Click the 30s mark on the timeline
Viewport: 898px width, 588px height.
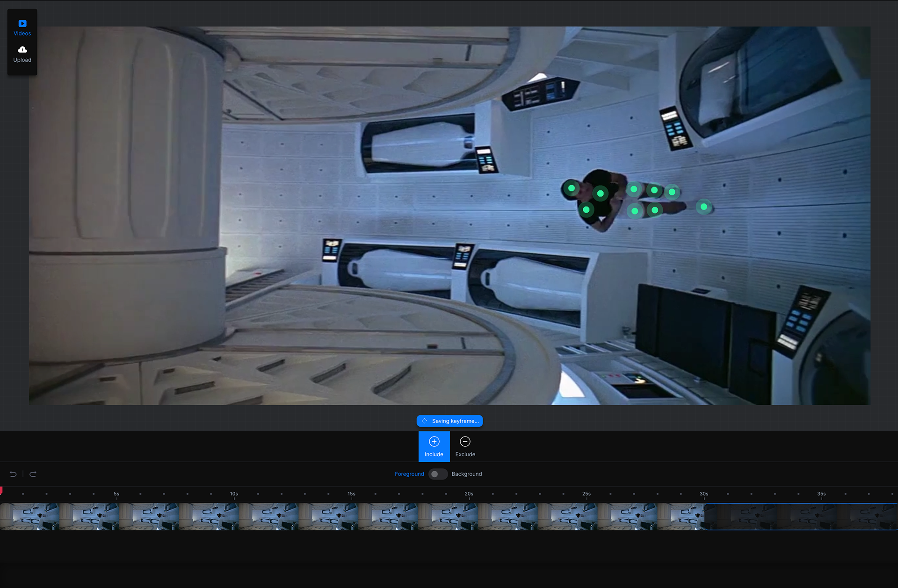pyautogui.click(x=704, y=494)
